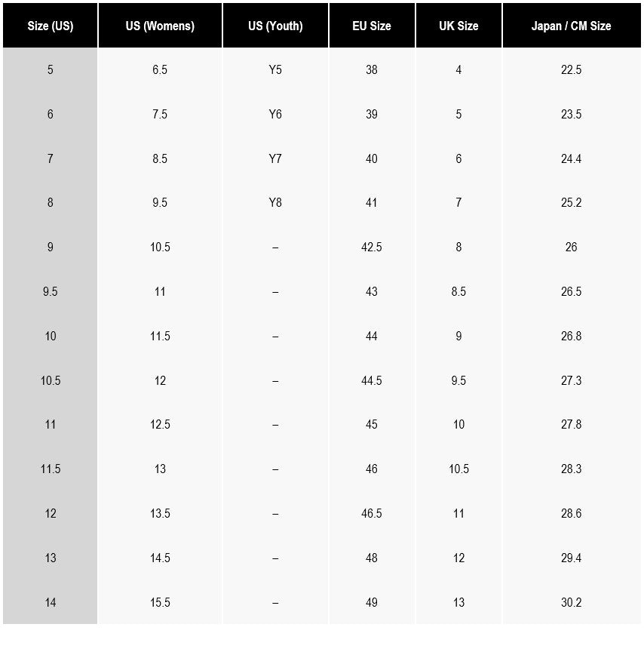Click UK size 8.5 cell

click(x=458, y=292)
